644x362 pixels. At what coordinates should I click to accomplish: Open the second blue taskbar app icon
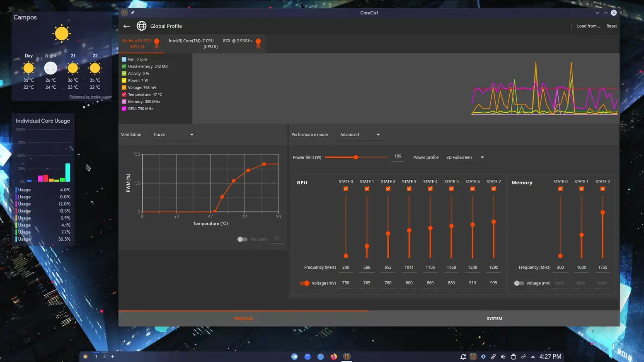click(x=307, y=356)
